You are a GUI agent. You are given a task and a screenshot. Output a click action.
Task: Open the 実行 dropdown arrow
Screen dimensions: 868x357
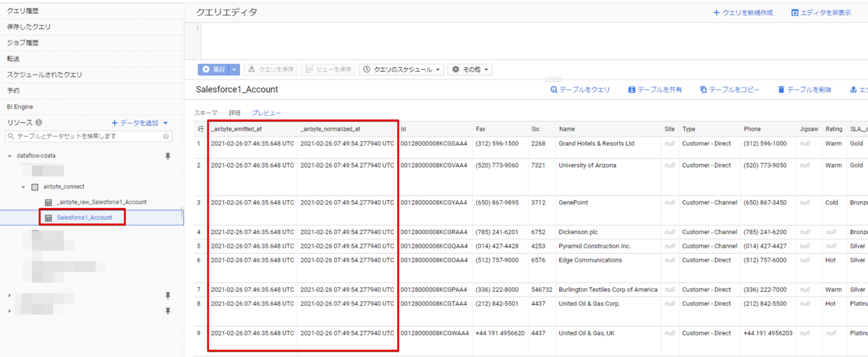click(x=234, y=69)
